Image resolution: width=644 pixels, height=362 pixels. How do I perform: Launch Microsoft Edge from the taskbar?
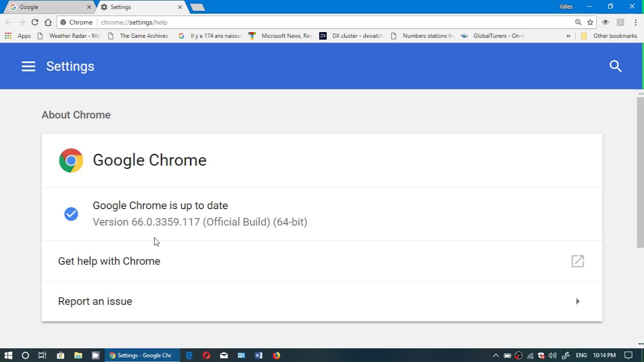coord(189,355)
